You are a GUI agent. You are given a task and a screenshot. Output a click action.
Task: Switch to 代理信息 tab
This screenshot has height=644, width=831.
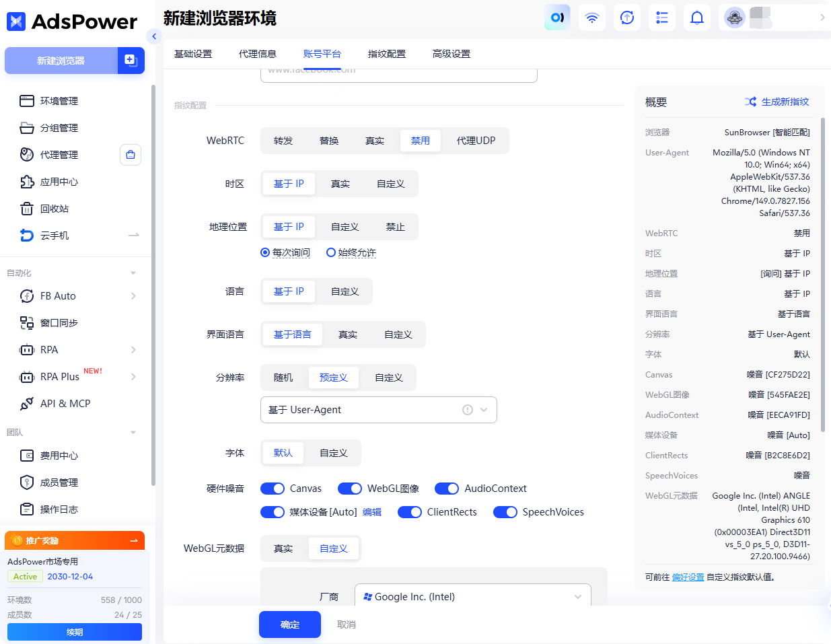(258, 54)
